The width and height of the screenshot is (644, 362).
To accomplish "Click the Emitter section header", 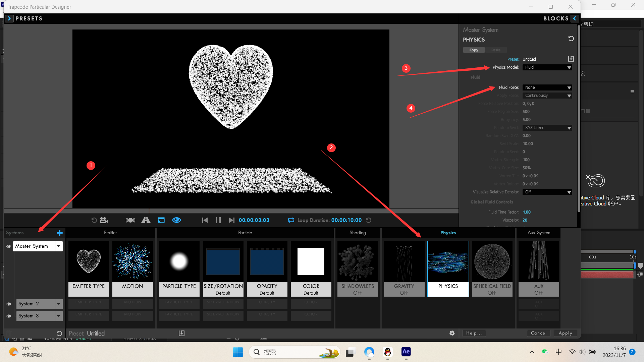I will click(110, 233).
